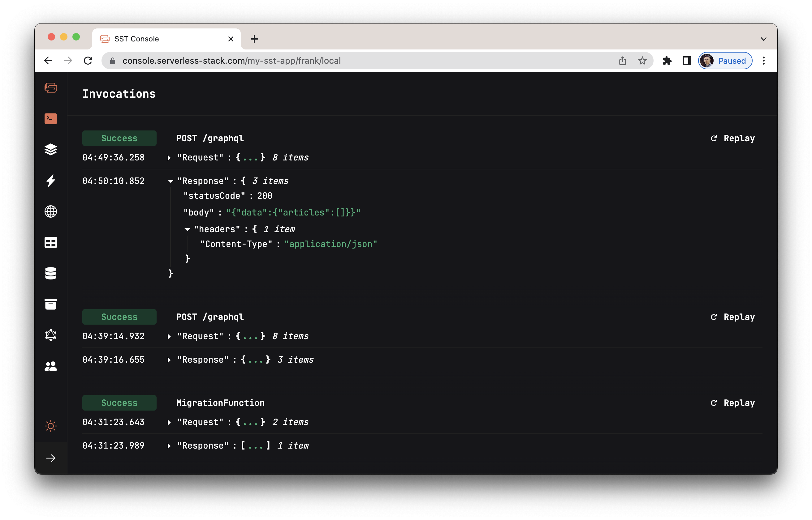Toggle the light/dark theme sun icon
The image size is (812, 520).
tap(51, 426)
